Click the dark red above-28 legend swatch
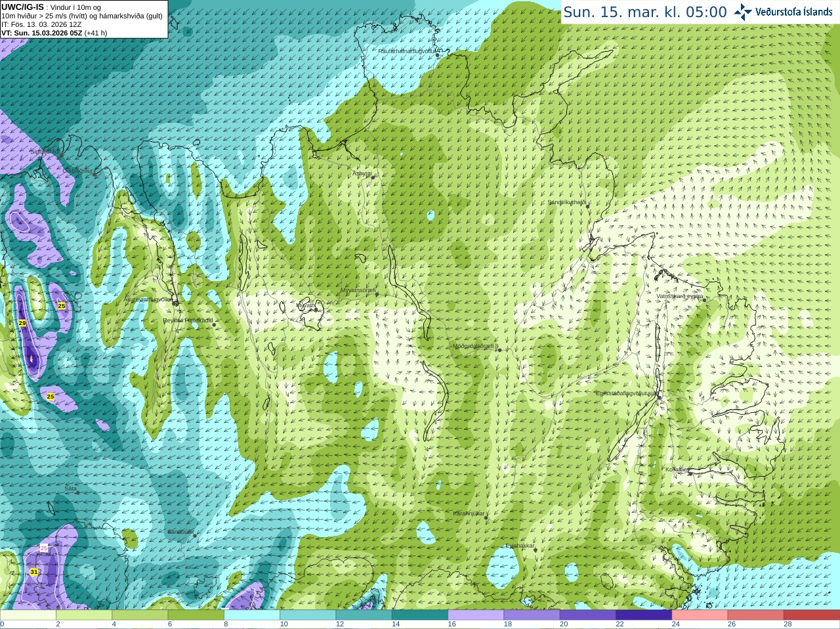 tap(812, 615)
